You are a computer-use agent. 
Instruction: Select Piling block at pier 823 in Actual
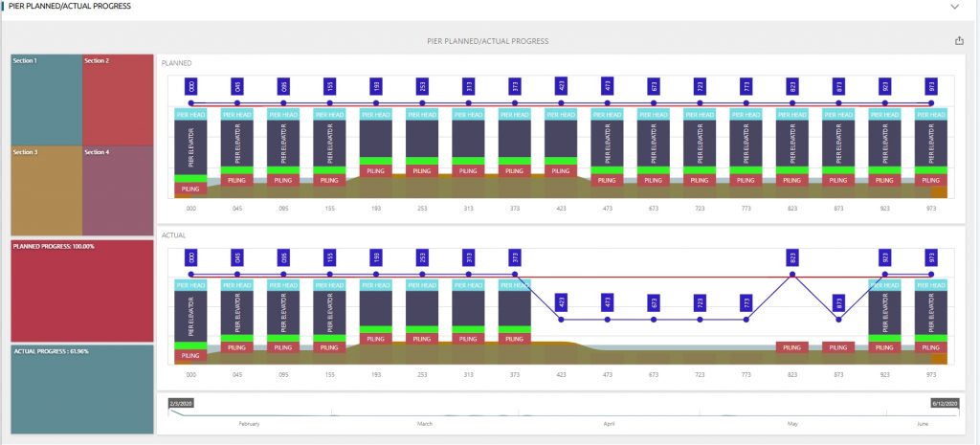click(x=791, y=347)
